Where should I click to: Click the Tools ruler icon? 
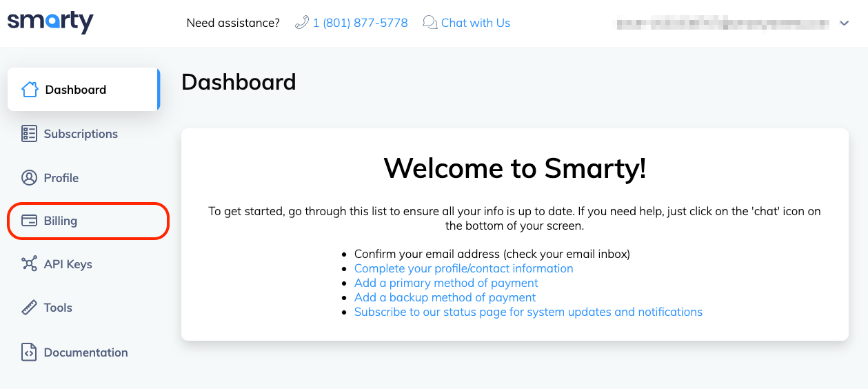29,308
